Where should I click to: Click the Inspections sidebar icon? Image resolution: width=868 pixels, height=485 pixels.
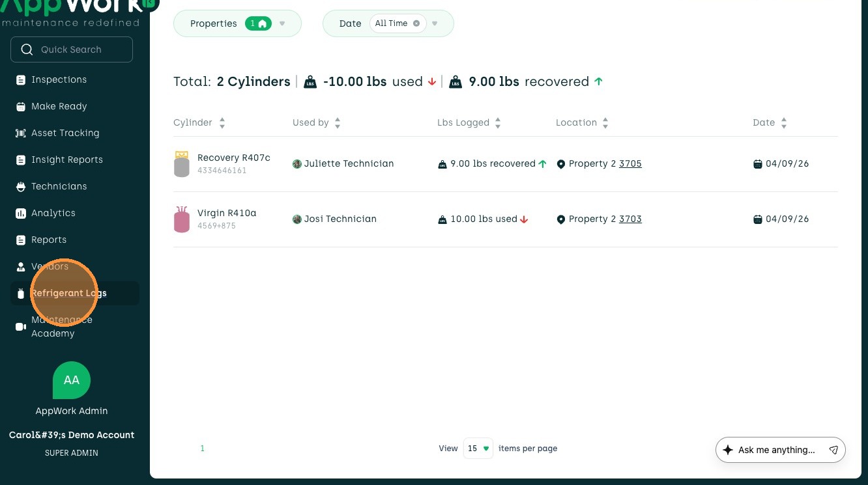[x=20, y=80]
